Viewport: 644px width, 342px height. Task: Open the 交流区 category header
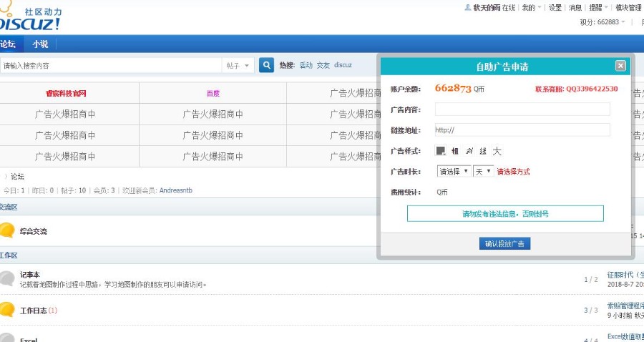pos(9,207)
